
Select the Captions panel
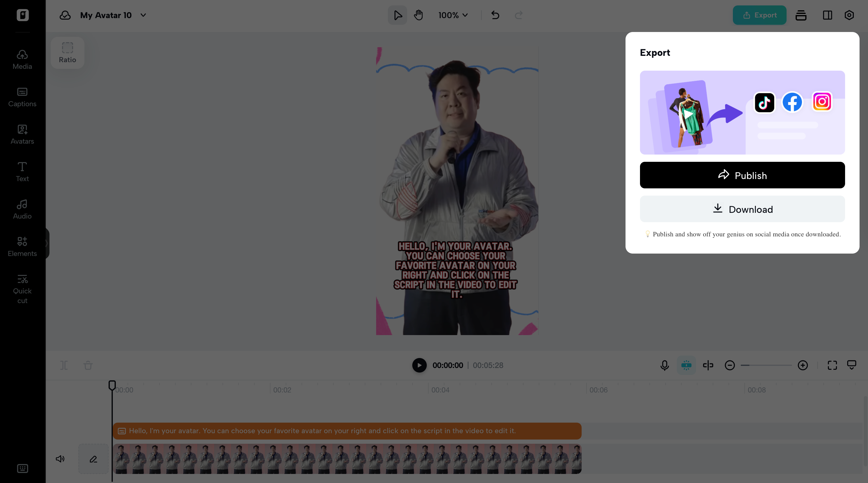(22, 97)
